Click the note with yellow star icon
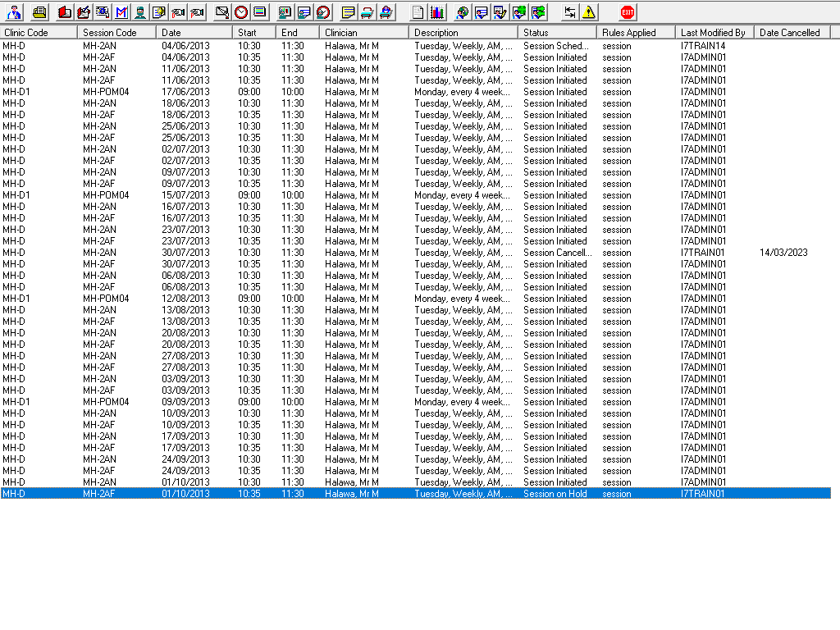 coord(159,11)
